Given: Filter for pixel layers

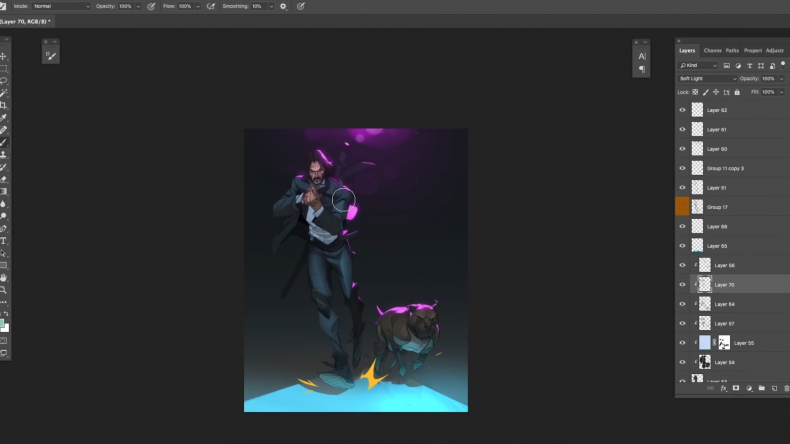Looking at the screenshot, I should (727, 66).
